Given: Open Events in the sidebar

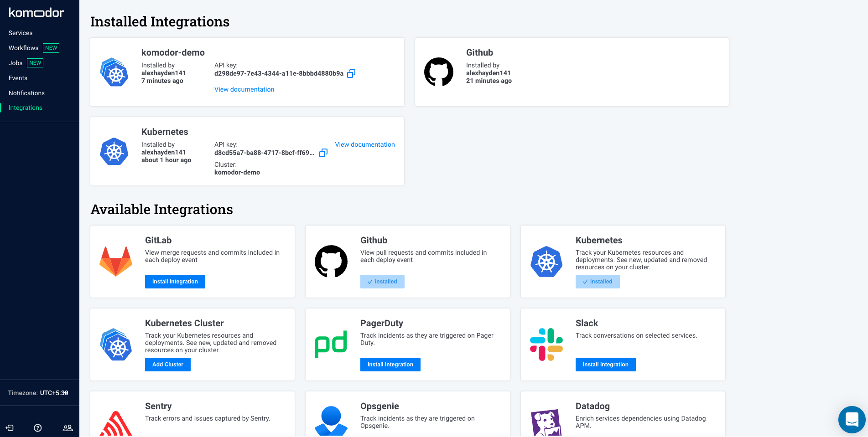Looking at the screenshot, I should click(18, 78).
